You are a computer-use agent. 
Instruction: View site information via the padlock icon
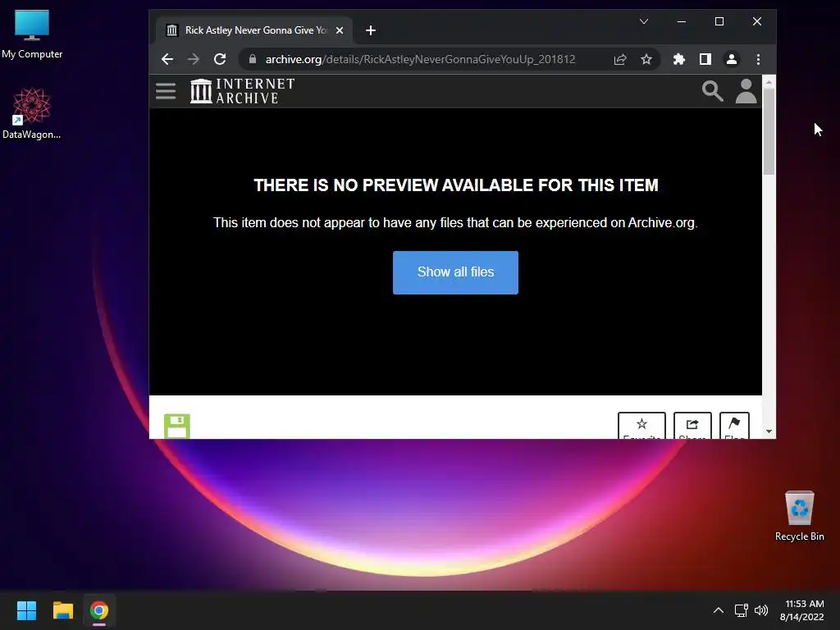(253, 59)
